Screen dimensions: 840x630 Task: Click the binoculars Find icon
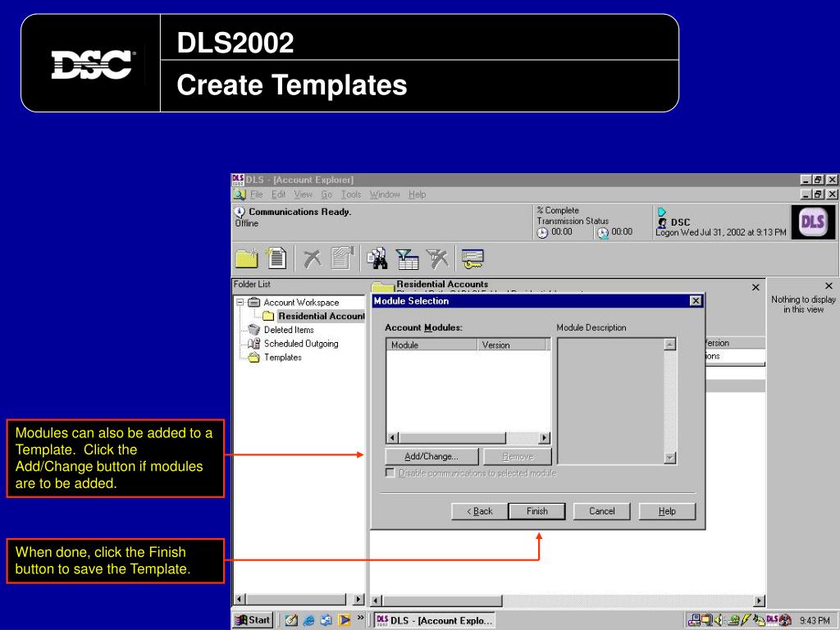click(377, 258)
